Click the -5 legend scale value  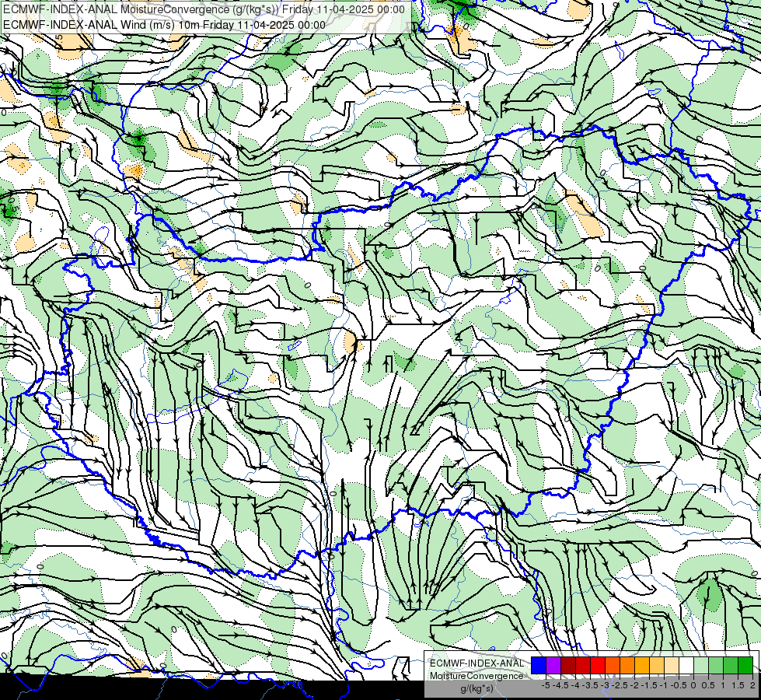(546, 685)
